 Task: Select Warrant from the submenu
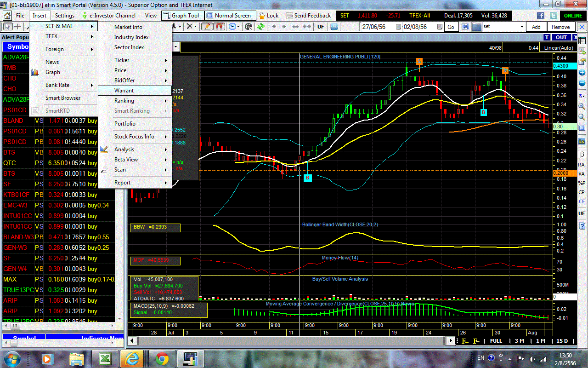coord(135,91)
